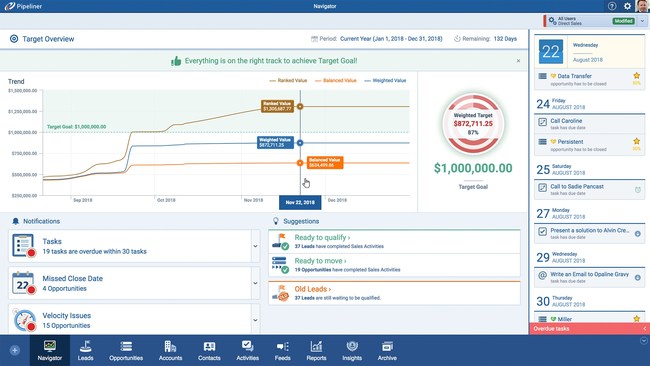Click the round icon on Opaline Gravy email task
This screenshot has height=366, width=650.
[638, 277]
